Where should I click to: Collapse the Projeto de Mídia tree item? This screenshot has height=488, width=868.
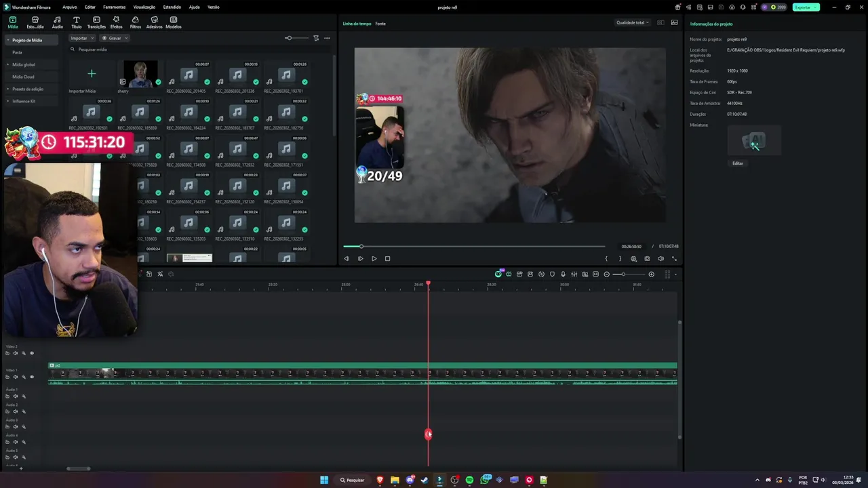8,40
